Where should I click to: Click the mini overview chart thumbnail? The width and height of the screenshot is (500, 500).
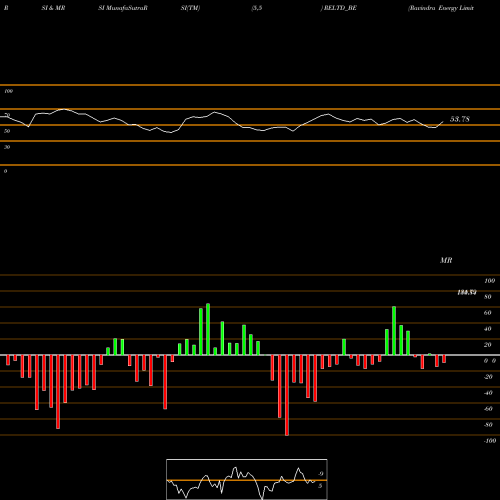pyautogui.click(x=247, y=479)
